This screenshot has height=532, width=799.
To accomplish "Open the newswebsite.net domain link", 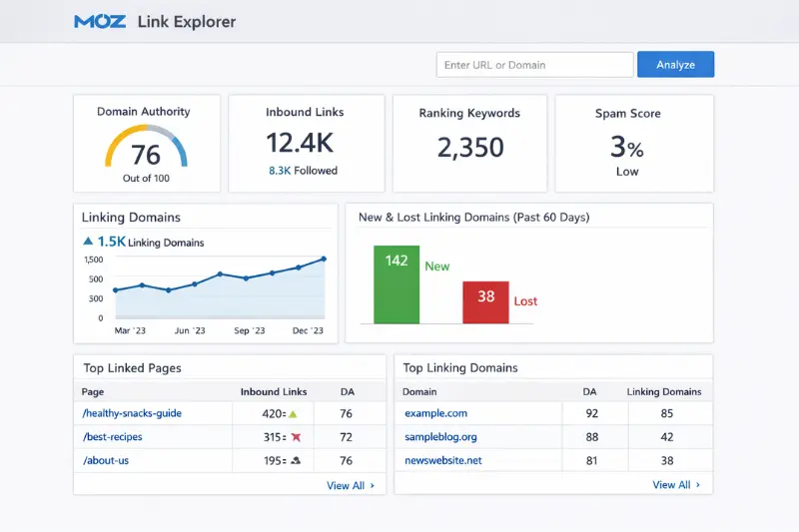I will [443, 460].
